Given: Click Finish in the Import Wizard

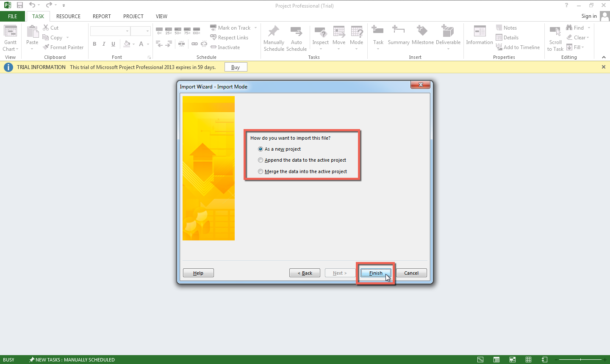Looking at the screenshot, I should click(376, 273).
